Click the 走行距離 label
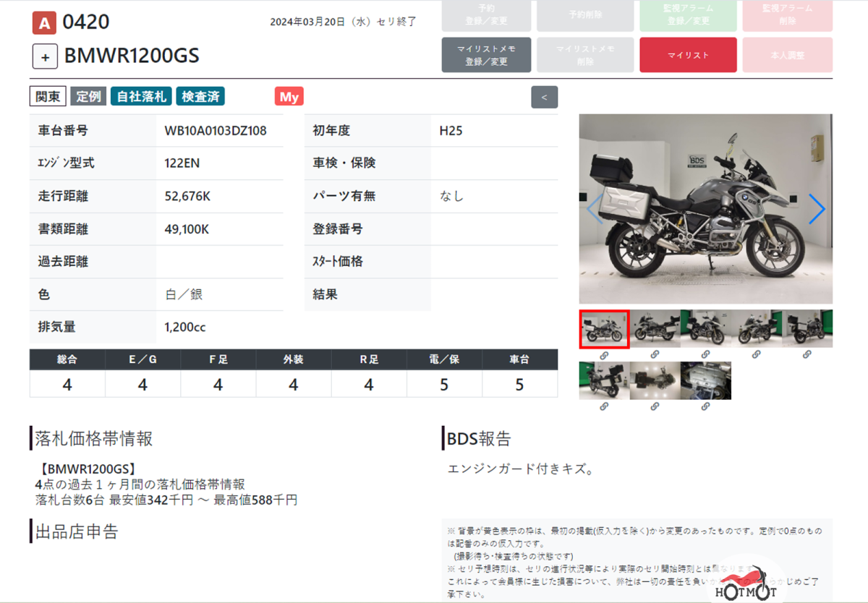The height and width of the screenshot is (603, 868). click(63, 196)
